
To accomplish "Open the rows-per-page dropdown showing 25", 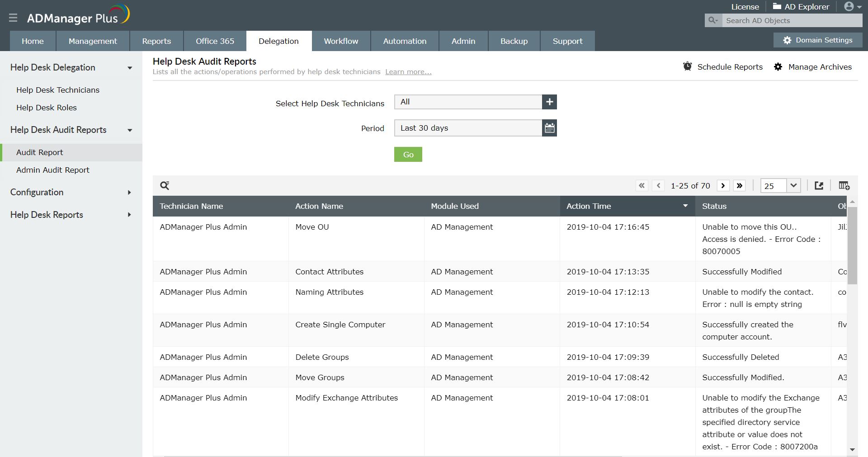I will click(x=781, y=185).
